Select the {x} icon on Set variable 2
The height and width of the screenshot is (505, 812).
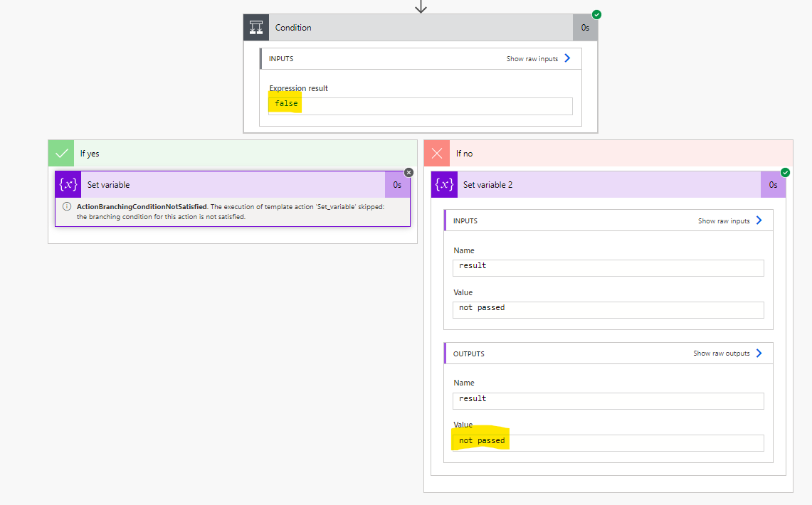click(443, 184)
